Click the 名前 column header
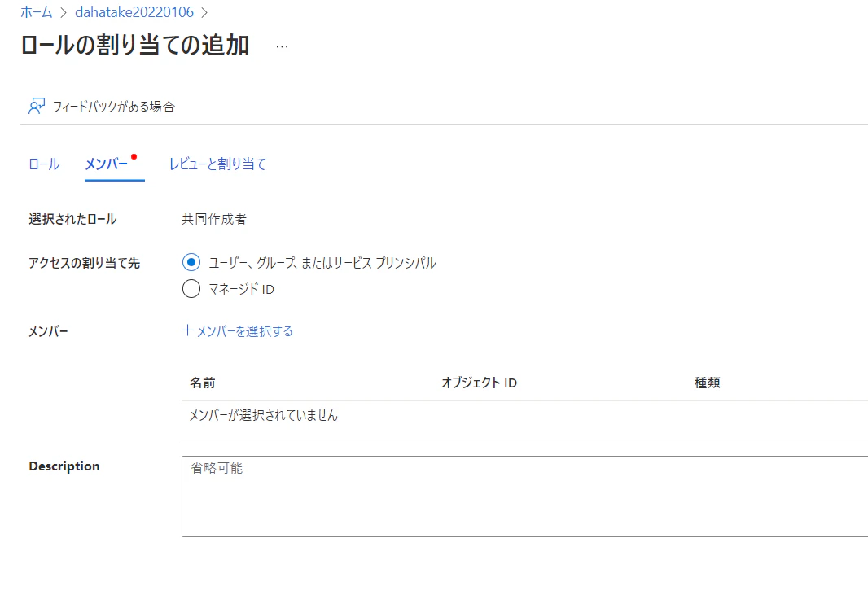 click(x=203, y=383)
